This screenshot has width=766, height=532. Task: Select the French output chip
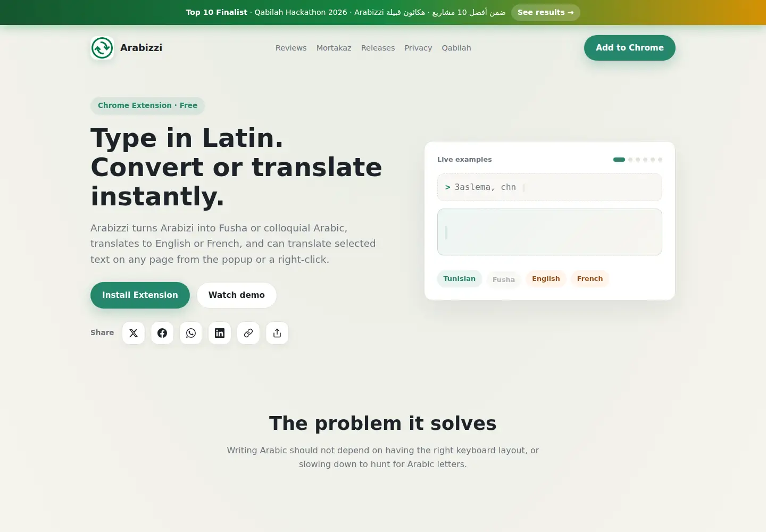click(590, 279)
